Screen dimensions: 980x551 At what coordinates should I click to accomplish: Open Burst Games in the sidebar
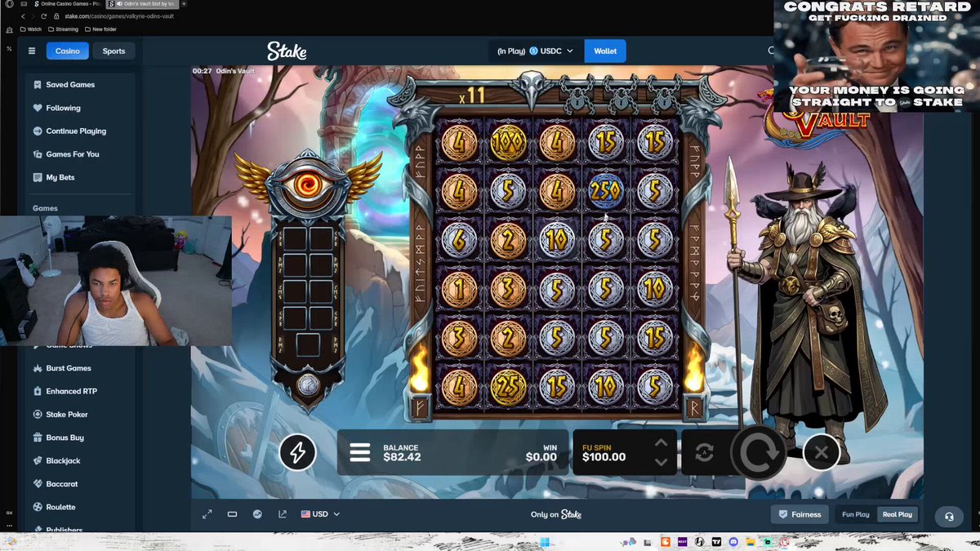pyautogui.click(x=62, y=368)
